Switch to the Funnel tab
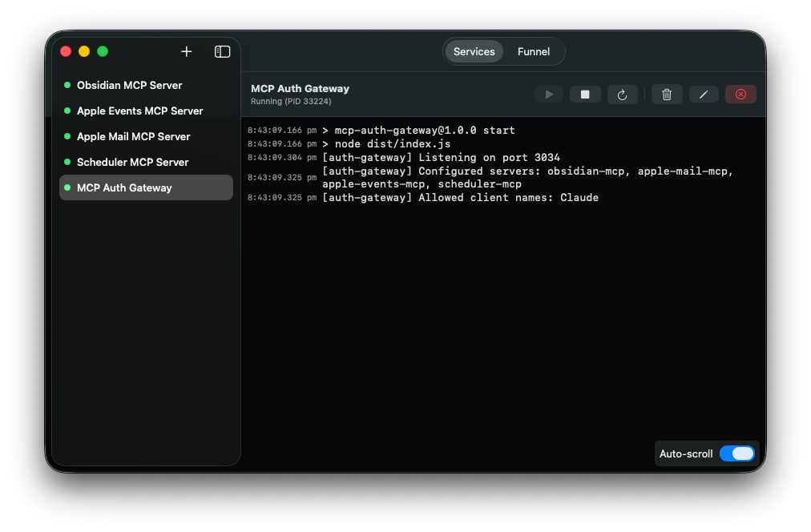The height and width of the screenshot is (532, 811). (533, 51)
